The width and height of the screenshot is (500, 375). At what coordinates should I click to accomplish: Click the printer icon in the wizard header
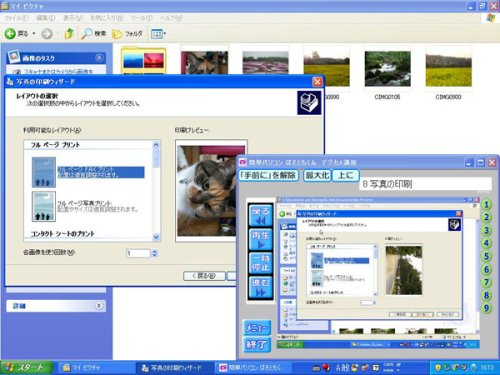coord(309,103)
